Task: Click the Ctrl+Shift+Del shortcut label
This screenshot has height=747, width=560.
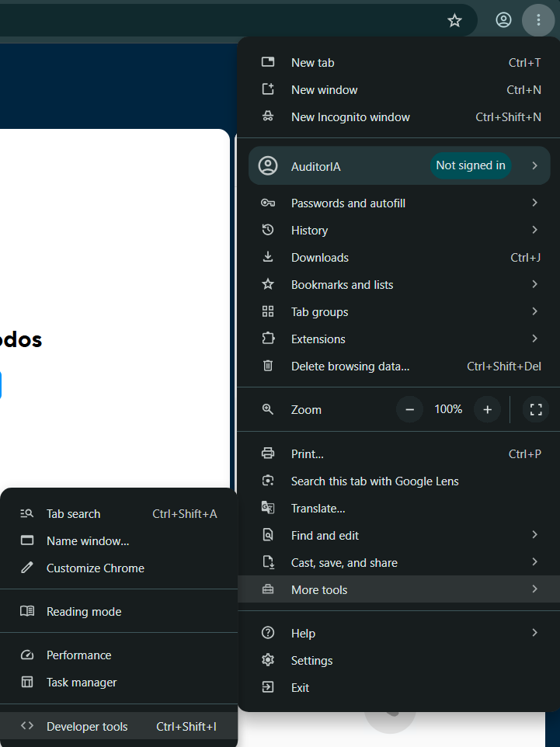Action: pos(504,367)
